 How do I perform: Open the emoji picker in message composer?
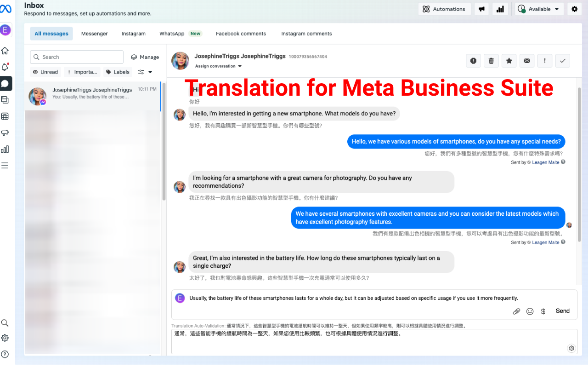(530, 311)
